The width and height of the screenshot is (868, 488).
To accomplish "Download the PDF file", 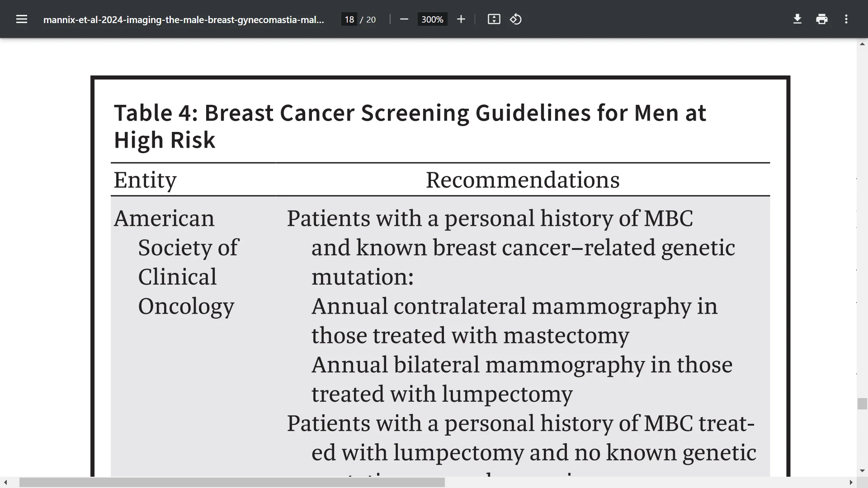I will pyautogui.click(x=797, y=19).
